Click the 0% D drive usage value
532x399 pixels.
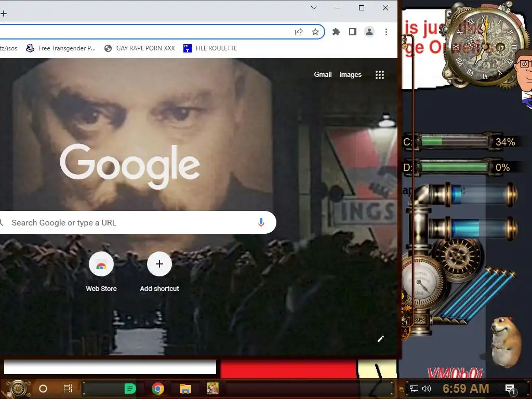pyautogui.click(x=502, y=167)
